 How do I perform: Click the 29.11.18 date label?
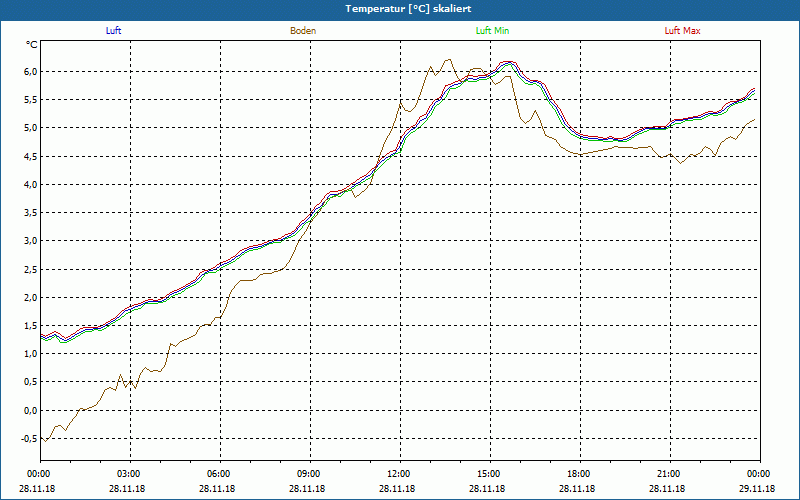757,488
